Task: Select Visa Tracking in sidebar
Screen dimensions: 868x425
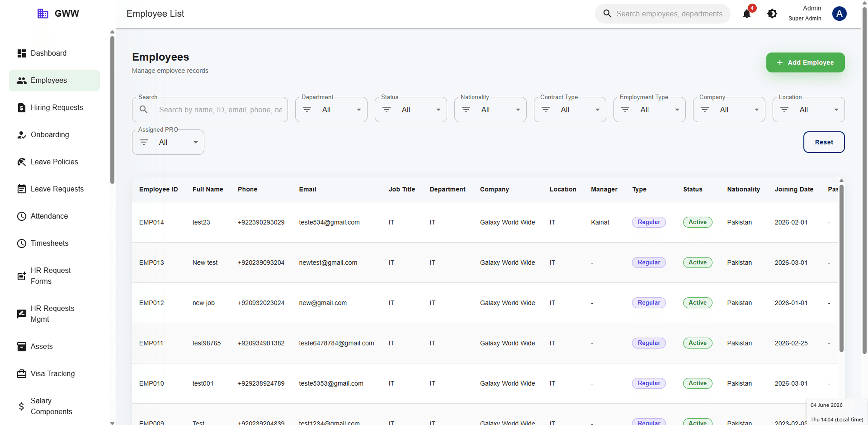Action: tap(54, 374)
